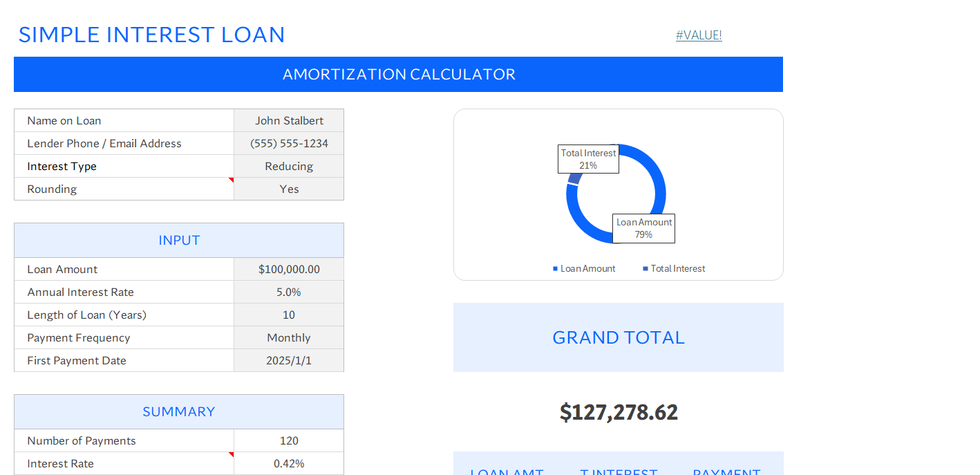This screenshot has width=980, height=475.
Task: Edit the (555) 555-1234 phone cell
Action: point(289,143)
